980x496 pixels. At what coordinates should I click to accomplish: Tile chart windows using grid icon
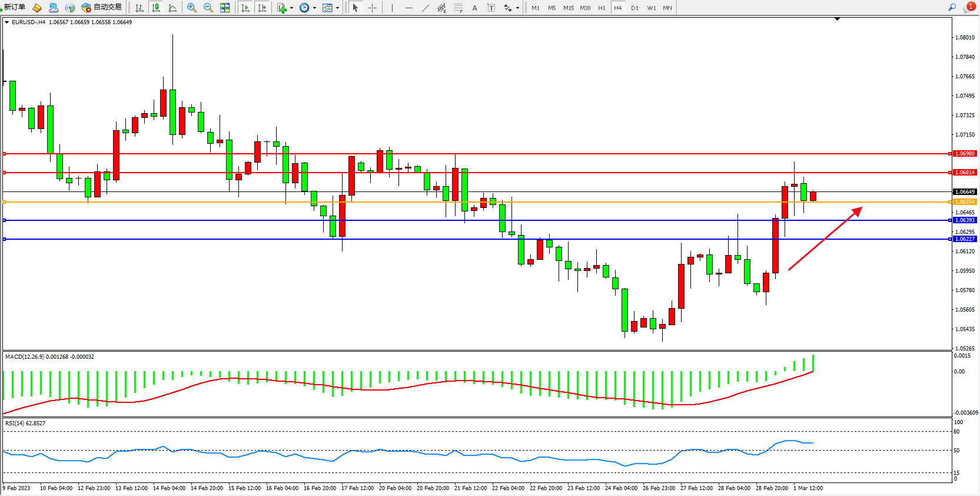click(225, 8)
